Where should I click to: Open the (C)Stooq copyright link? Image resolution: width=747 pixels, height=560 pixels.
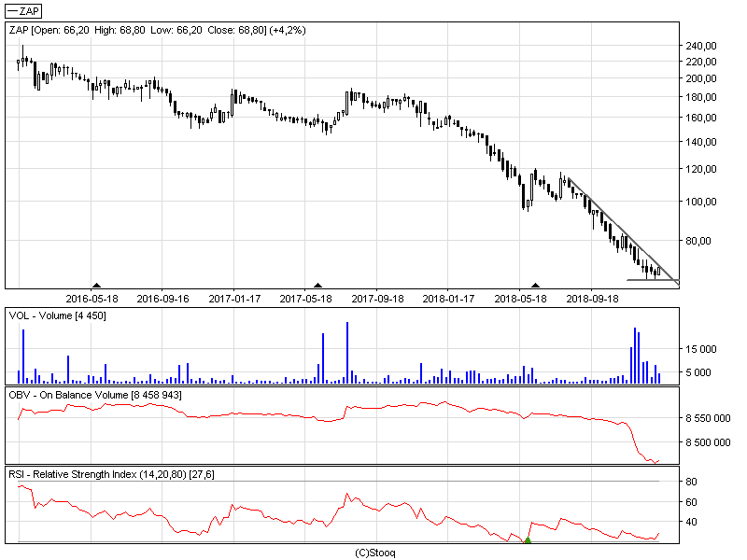point(375,553)
